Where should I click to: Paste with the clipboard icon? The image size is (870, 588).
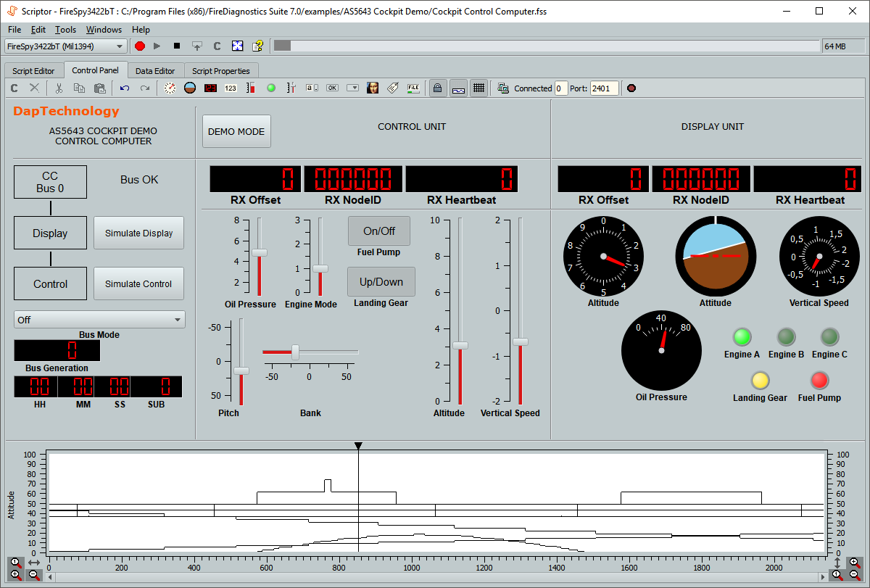(x=99, y=88)
